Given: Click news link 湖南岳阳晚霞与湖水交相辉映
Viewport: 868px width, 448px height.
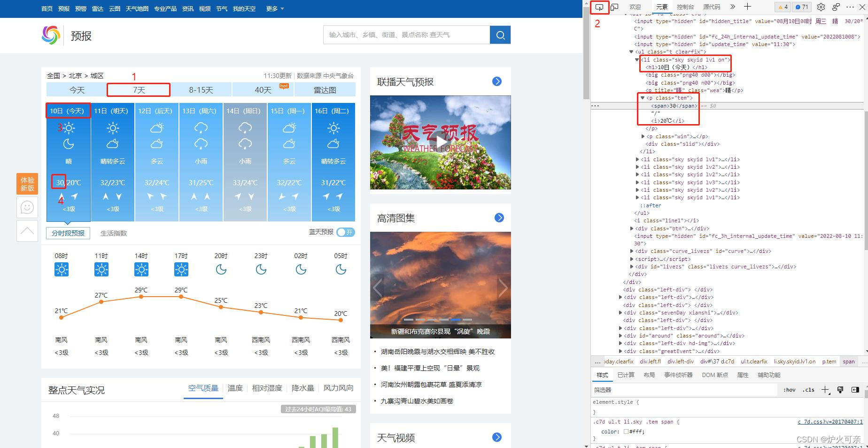Looking at the screenshot, I should click(438, 352).
